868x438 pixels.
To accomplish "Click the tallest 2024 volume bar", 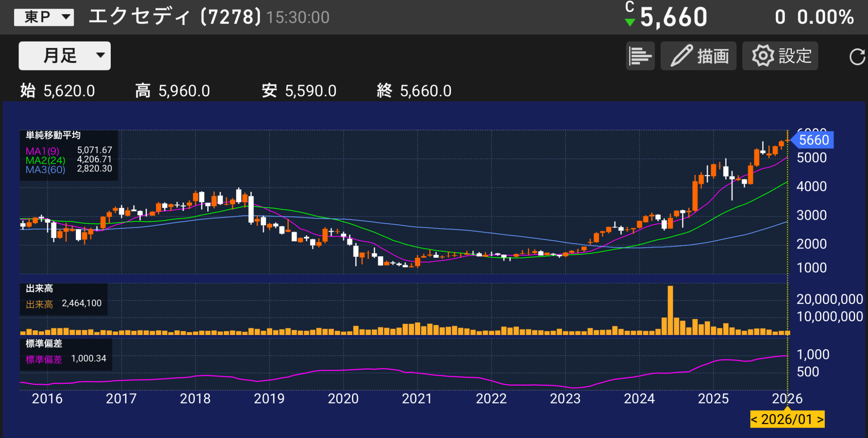I will coord(670,311).
